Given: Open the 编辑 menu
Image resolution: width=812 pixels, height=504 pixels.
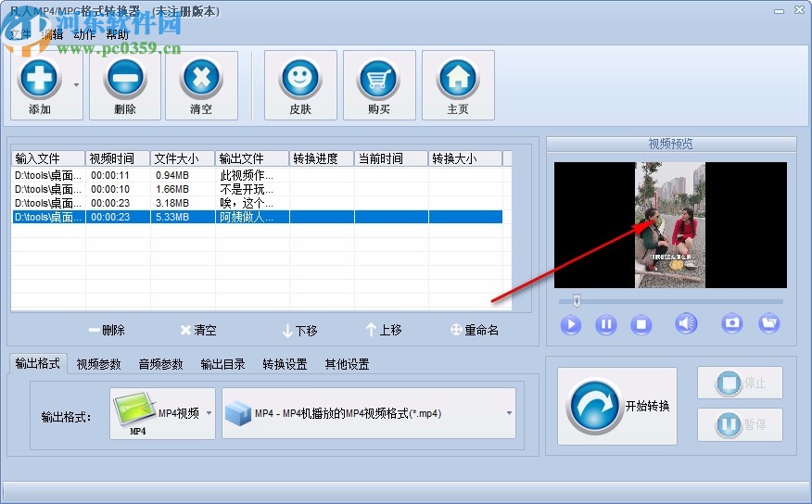Looking at the screenshot, I should pyautogui.click(x=52, y=34).
